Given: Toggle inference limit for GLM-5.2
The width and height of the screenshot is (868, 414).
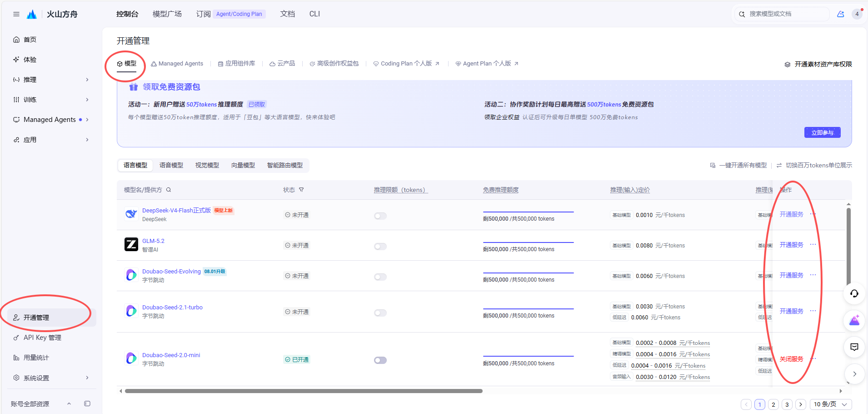Looking at the screenshot, I should (x=380, y=246).
